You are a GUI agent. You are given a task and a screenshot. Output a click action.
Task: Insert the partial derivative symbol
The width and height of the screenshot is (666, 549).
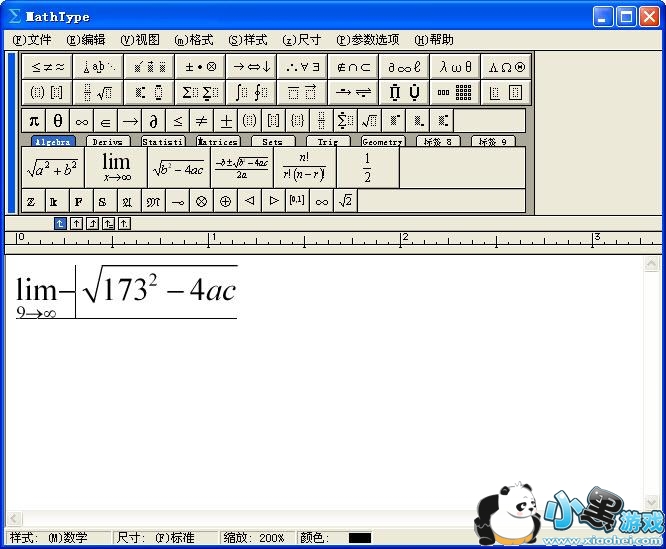coord(154,121)
